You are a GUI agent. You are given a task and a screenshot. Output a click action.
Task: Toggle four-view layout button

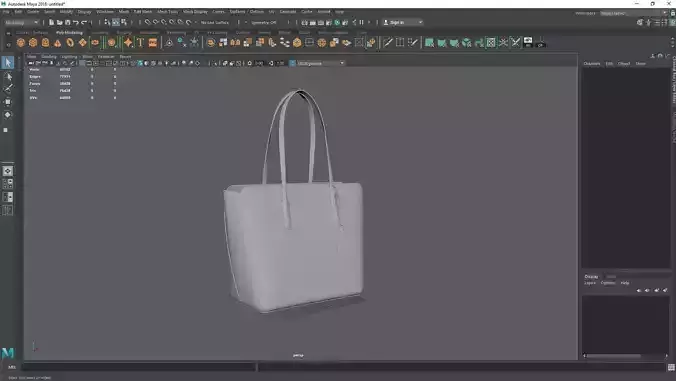point(8,184)
